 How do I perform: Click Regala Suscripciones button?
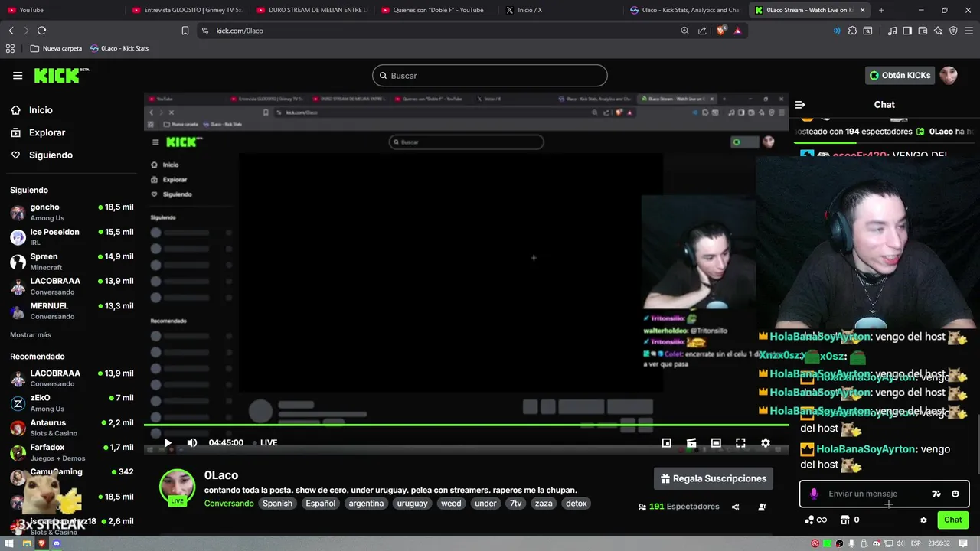tap(713, 479)
